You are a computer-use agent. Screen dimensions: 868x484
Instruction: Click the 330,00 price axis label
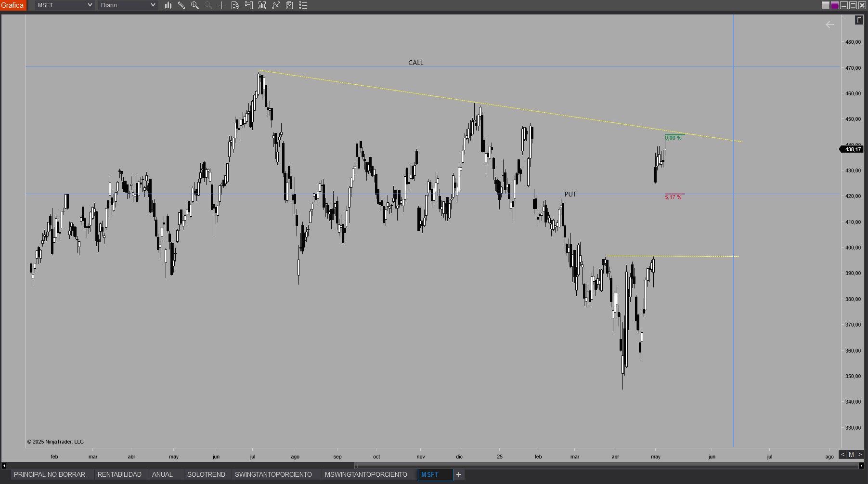(853, 428)
